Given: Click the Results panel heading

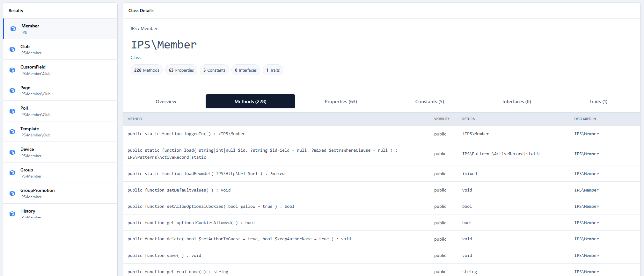Looking at the screenshot, I should 16,11.
